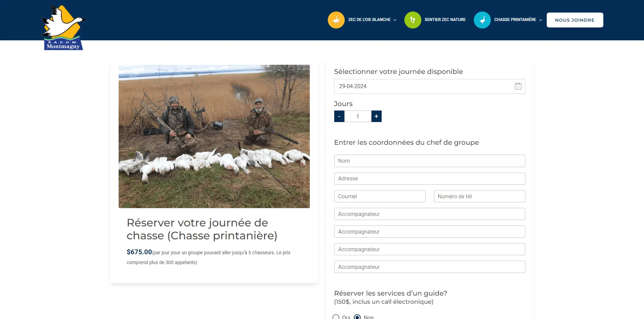The width and height of the screenshot is (644, 319).
Task: Open the Chasse Printanière menu item
Action: (x=515, y=20)
